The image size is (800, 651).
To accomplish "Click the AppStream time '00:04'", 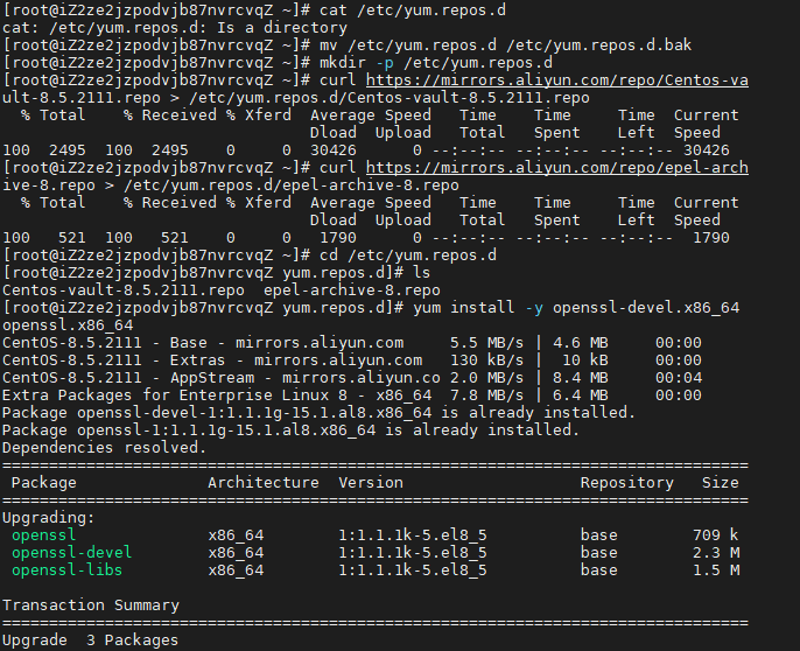I will [x=679, y=378].
